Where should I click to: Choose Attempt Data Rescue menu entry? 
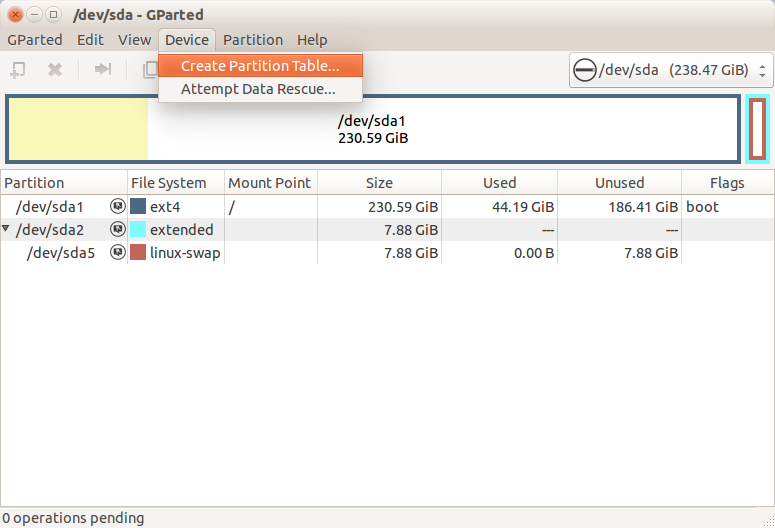(x=260, y=89)
